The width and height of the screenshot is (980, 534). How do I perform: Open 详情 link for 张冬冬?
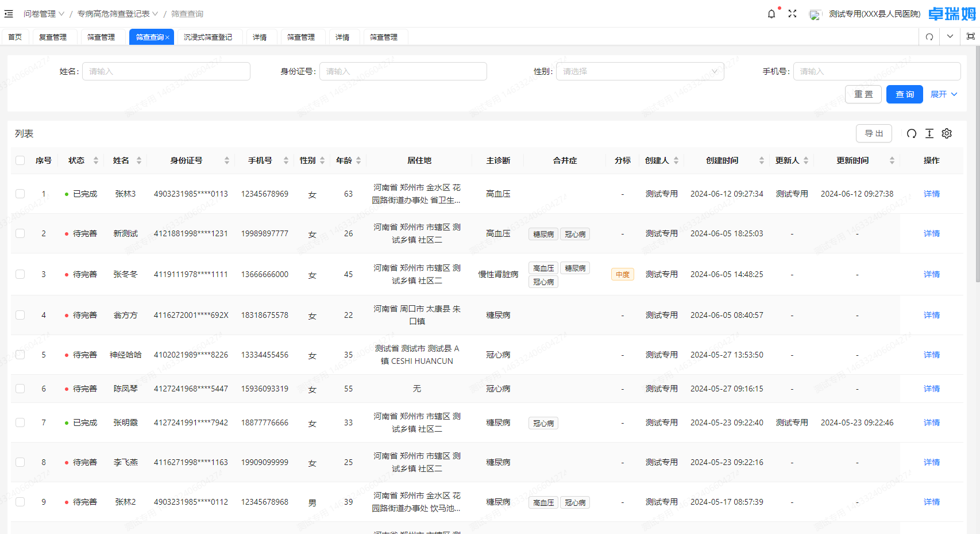point(931,274)
